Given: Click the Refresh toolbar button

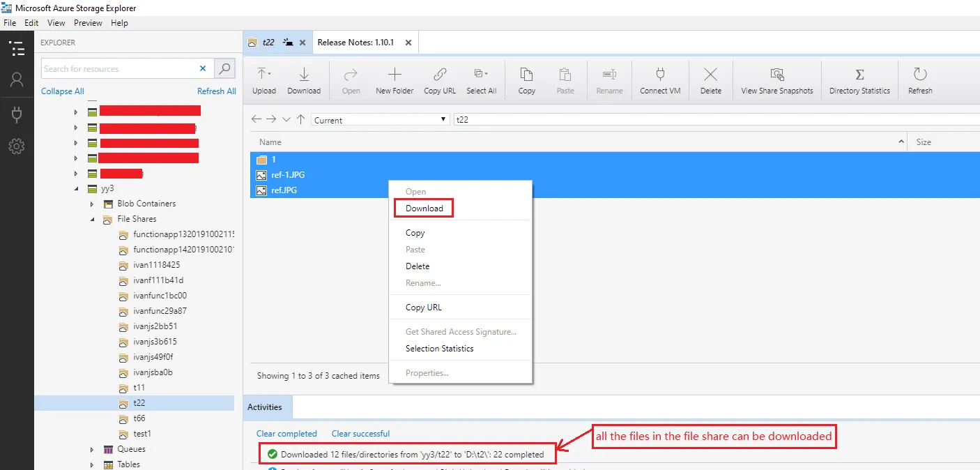Looking at the screenshot, I should (x=920, y=81).
